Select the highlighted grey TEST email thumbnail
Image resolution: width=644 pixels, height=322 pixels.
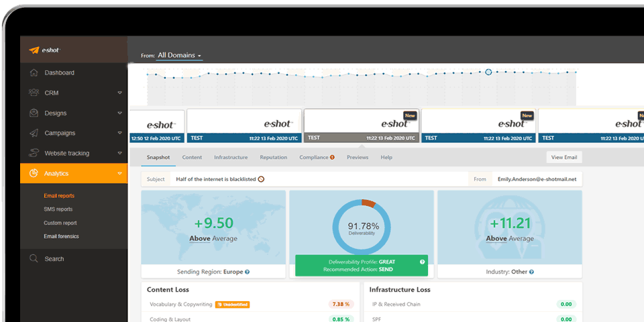362,126
